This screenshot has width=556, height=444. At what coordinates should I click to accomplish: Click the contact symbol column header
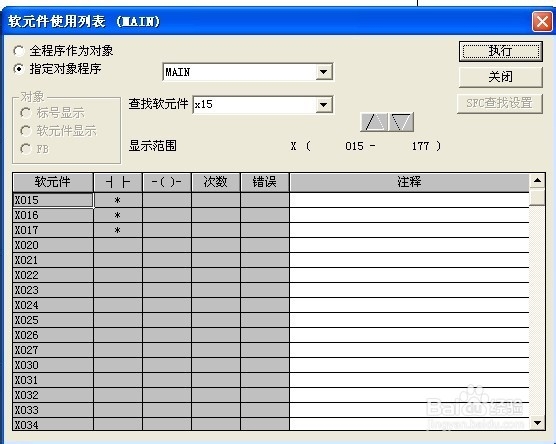click(x=118, y=182)
